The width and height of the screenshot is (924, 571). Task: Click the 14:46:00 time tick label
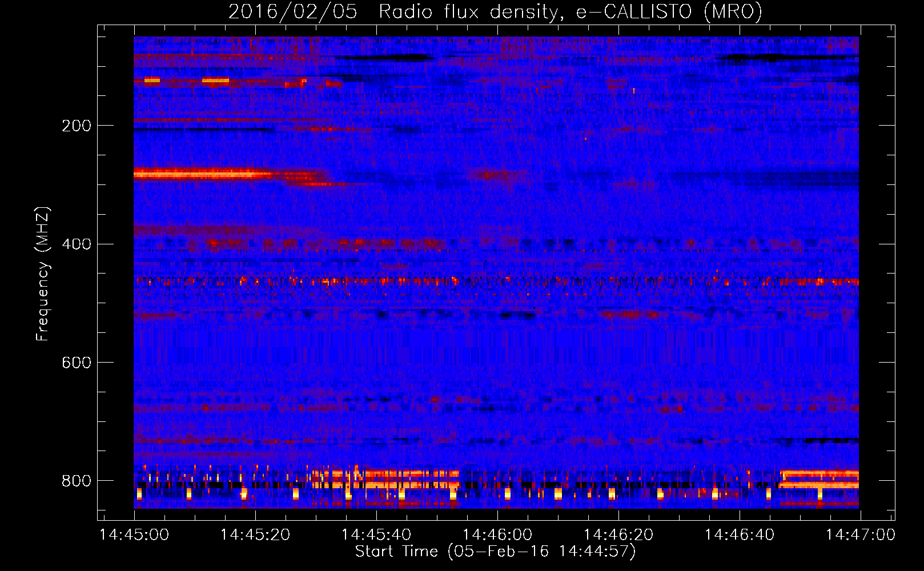497,535
